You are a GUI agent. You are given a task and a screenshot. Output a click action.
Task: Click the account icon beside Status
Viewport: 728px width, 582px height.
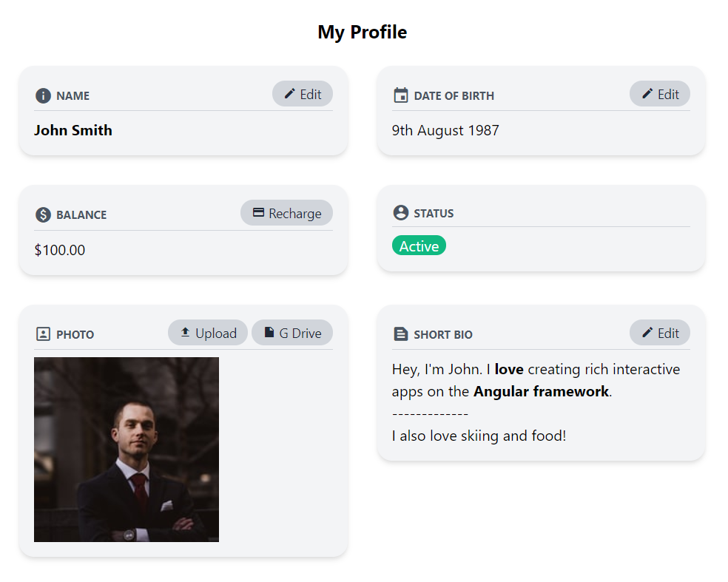401,213
